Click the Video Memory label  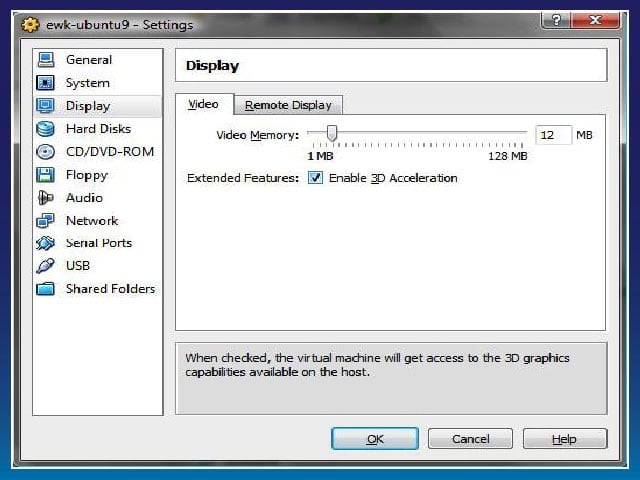tap(258, 135)
